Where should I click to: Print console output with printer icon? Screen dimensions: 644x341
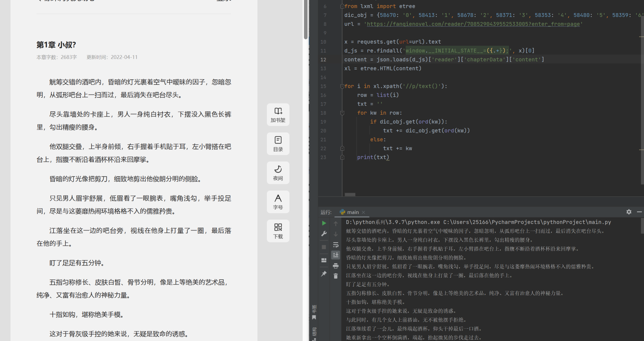[336, 266]
